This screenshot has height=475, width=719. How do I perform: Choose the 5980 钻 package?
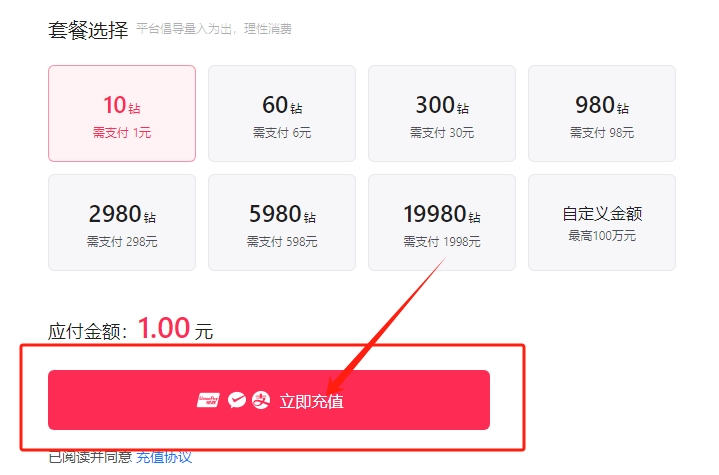[282, 222]
